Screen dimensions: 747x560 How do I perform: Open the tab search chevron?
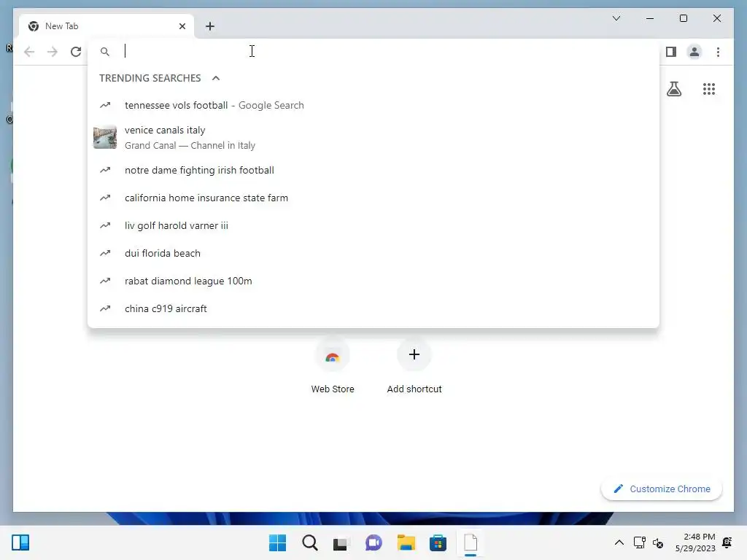[x=616, y=18]
